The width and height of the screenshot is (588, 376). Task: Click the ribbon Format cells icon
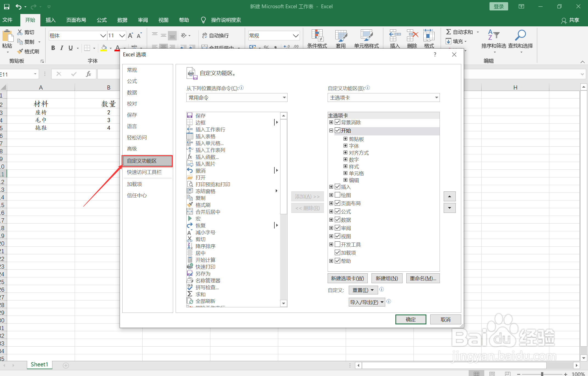(429, 35)
